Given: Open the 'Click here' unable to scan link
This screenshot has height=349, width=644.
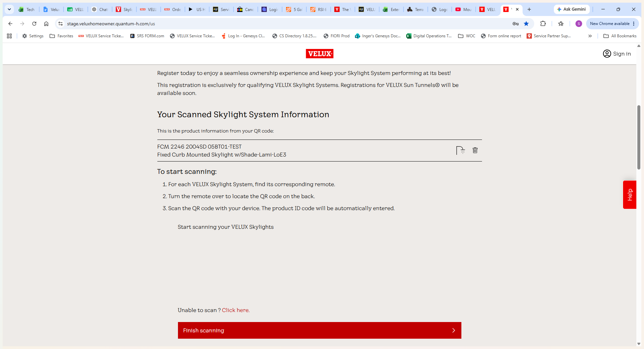Looking at the screenshot, I should click(x=236, y=310).
